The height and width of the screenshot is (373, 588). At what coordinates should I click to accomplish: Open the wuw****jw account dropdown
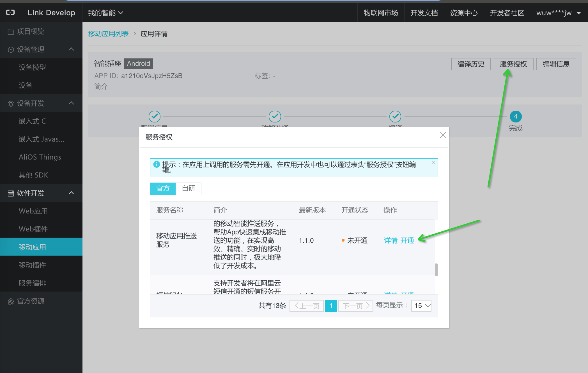[559, 13]
